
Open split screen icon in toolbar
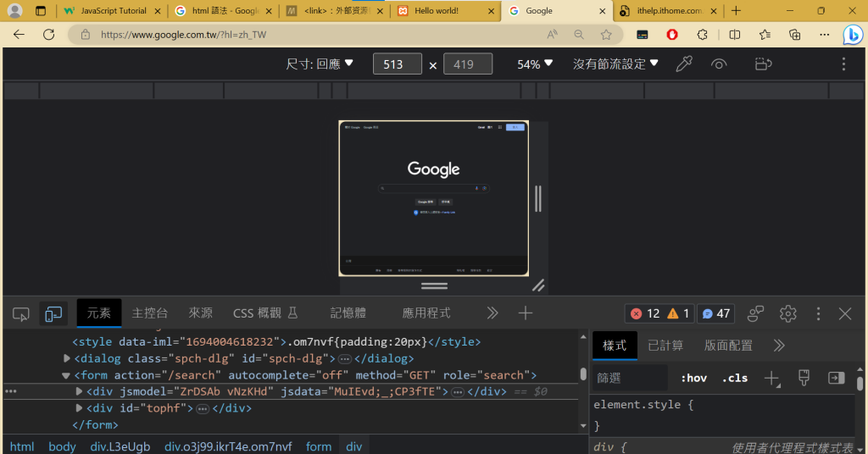tap(735, 34)
